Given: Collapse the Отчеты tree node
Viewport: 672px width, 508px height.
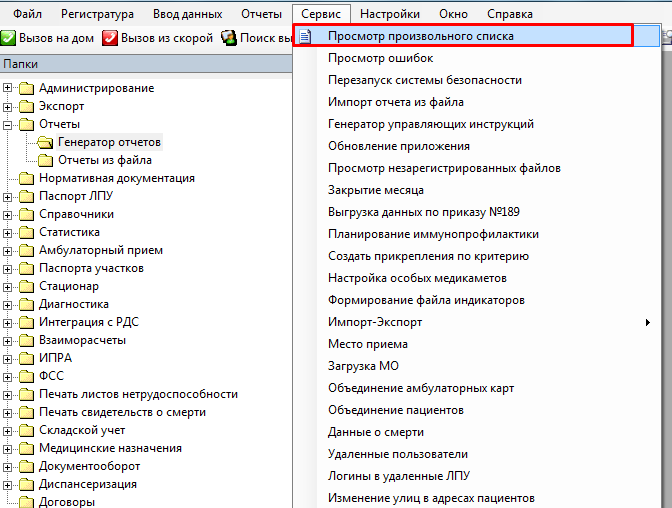Looking at the screenshot, I should 7,125.
